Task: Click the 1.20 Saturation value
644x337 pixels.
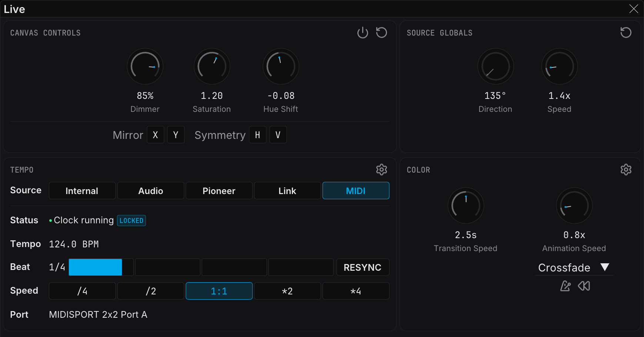Action: click(212, 96)
